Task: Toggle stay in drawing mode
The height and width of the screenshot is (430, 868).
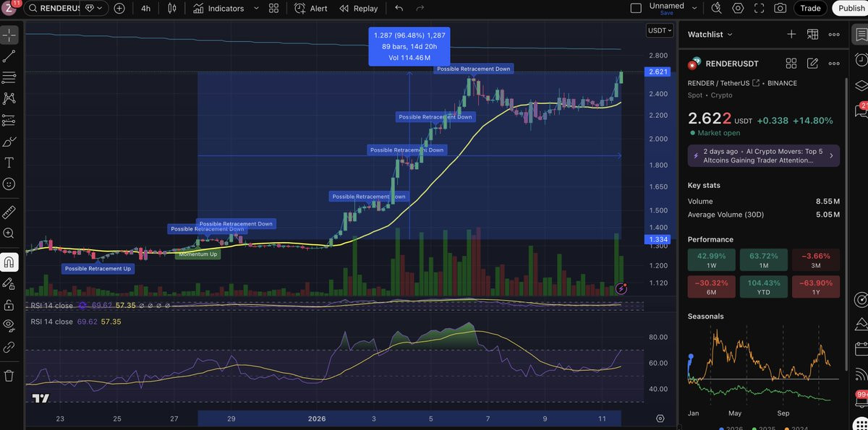Action: click(x=9, y=283)
